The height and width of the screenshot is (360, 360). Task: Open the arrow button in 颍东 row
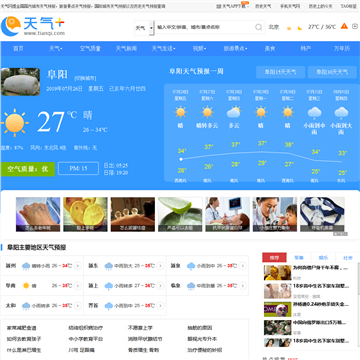[x=160, y=266]
